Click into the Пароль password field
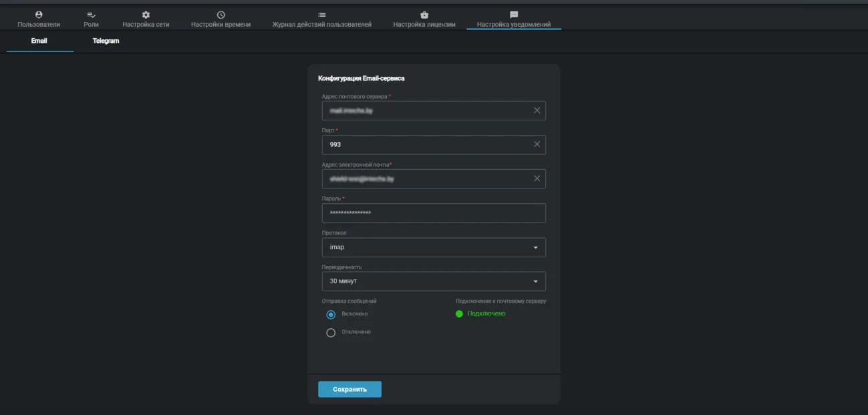The image size is (868, 415). (x=434, y=213)
